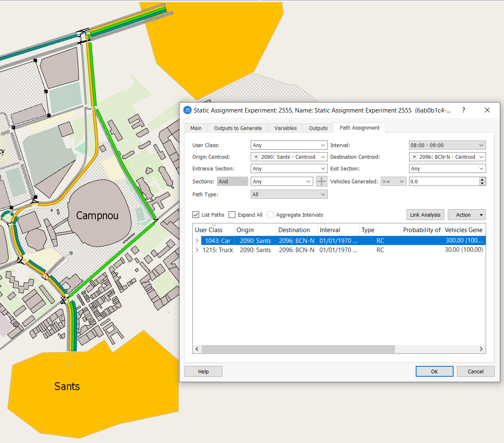The height and width of the screenshot is (443, 504).
Task: Click the right arrow of horizontal scrollbar
Action: click(481, 349)
